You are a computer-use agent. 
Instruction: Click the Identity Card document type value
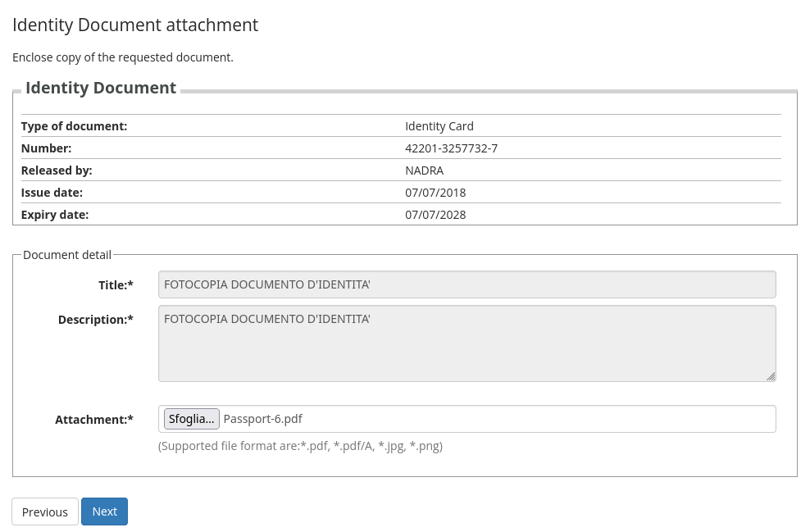point(439,126)
